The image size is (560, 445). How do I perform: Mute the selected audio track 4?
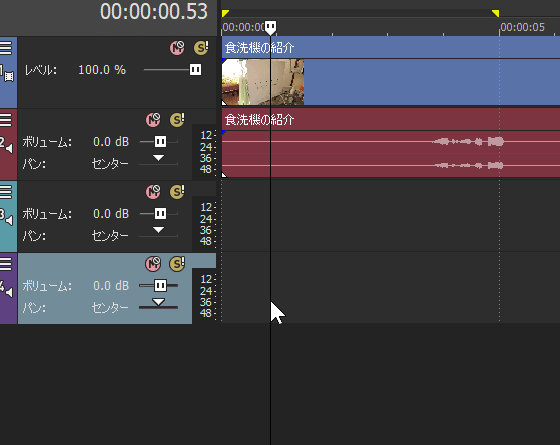point(153,264)
